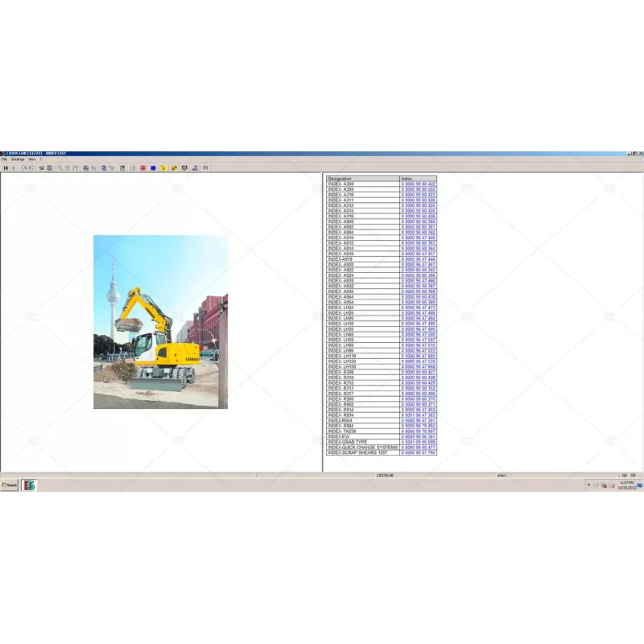Click the blue rectangle view icon
644x644 pixels.
click(153, 167)
